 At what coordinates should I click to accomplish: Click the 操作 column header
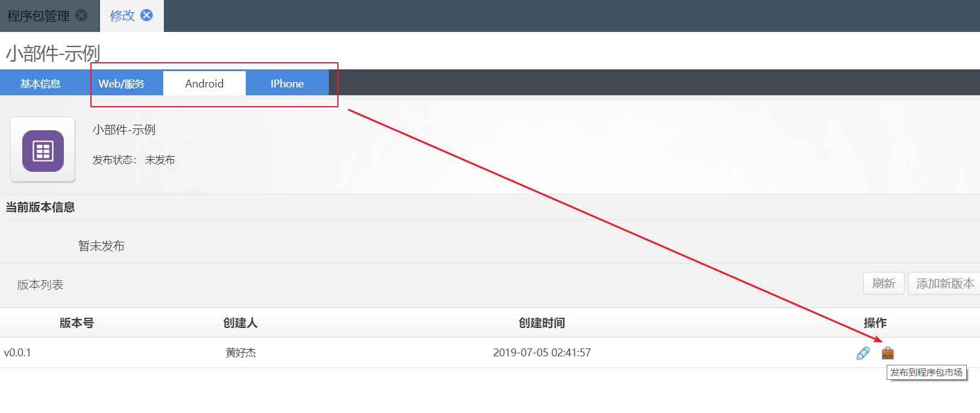pyautogui.click(x=875, y=323)
